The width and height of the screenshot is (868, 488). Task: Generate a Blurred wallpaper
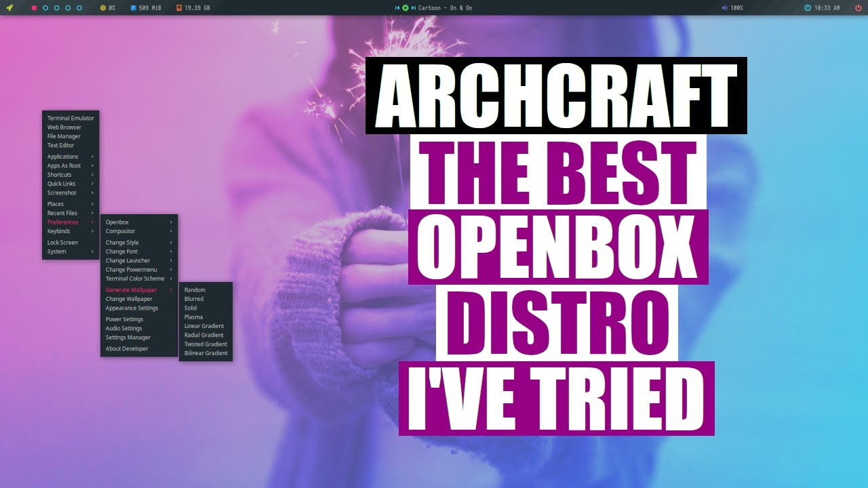point(205,299)
